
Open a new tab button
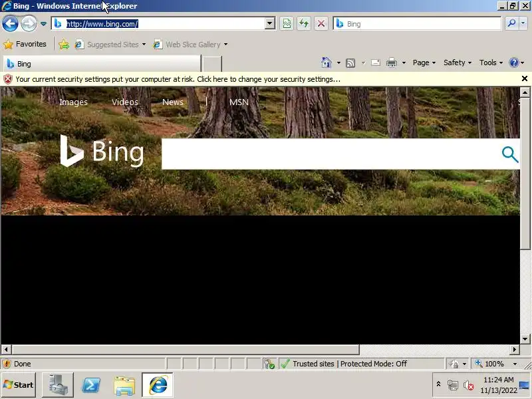pyautogui.click(x=211, y=64)
